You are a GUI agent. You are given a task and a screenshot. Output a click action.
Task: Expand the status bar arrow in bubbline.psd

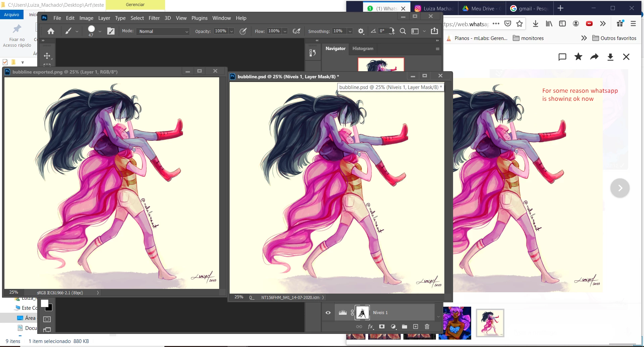(x=323, y=297)
